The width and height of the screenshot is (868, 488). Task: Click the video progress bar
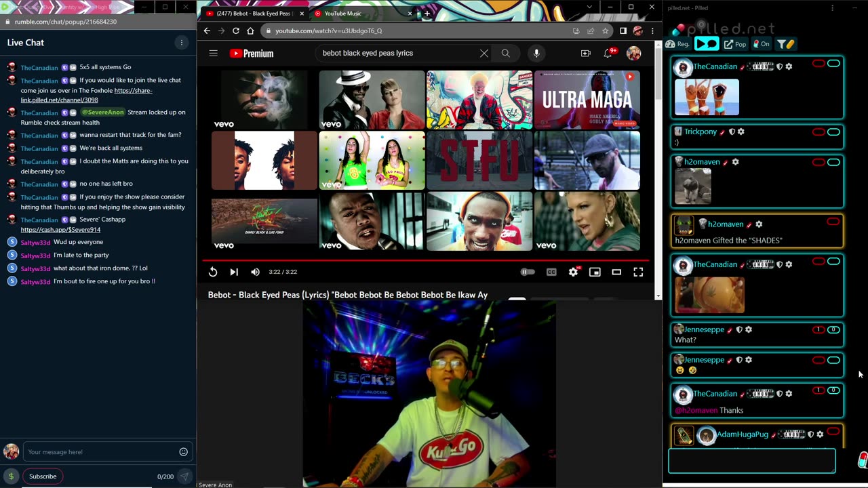(426, 260)
